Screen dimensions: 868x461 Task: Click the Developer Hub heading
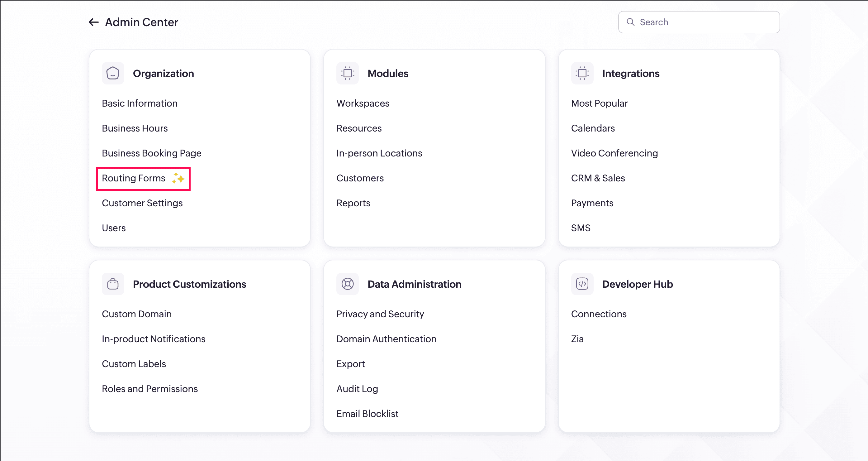pyautogui.click(x=638, y=284)
